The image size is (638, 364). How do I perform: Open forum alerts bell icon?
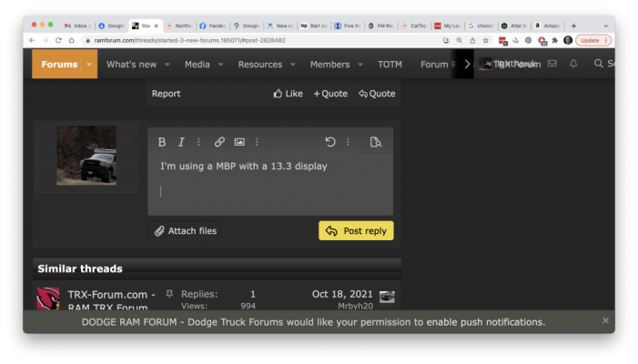point(573,64)
